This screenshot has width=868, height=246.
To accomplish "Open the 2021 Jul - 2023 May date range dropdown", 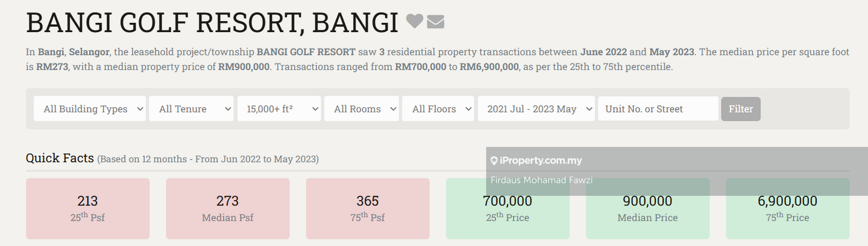I will [x=536, y=109].
